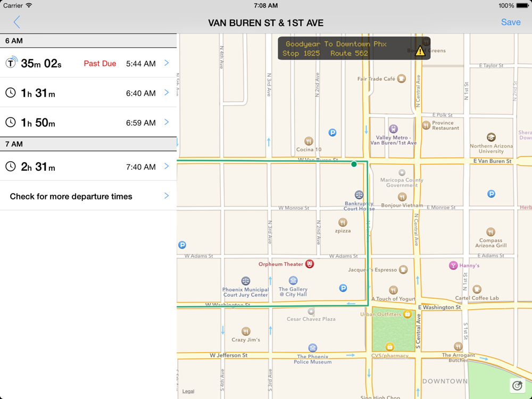Image resolution: width=532 pixels, height=399 pixels.
Task: Open the 5:44 AM Past Due departure
Action: [x=88, y=63]
